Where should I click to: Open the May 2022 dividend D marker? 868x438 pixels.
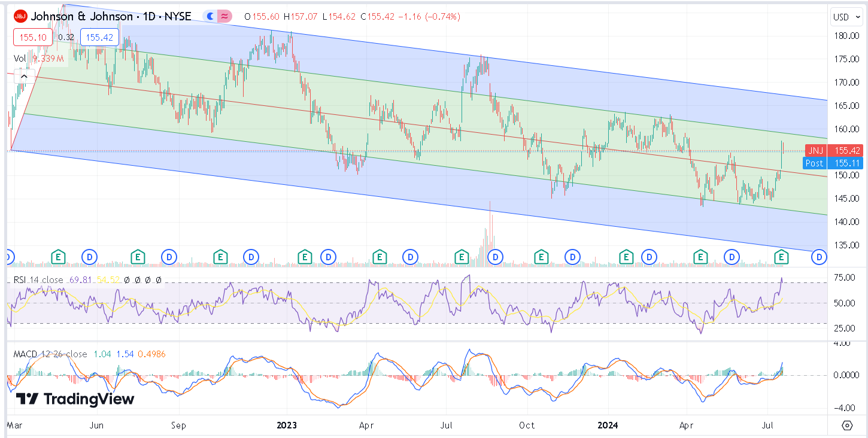90,257
